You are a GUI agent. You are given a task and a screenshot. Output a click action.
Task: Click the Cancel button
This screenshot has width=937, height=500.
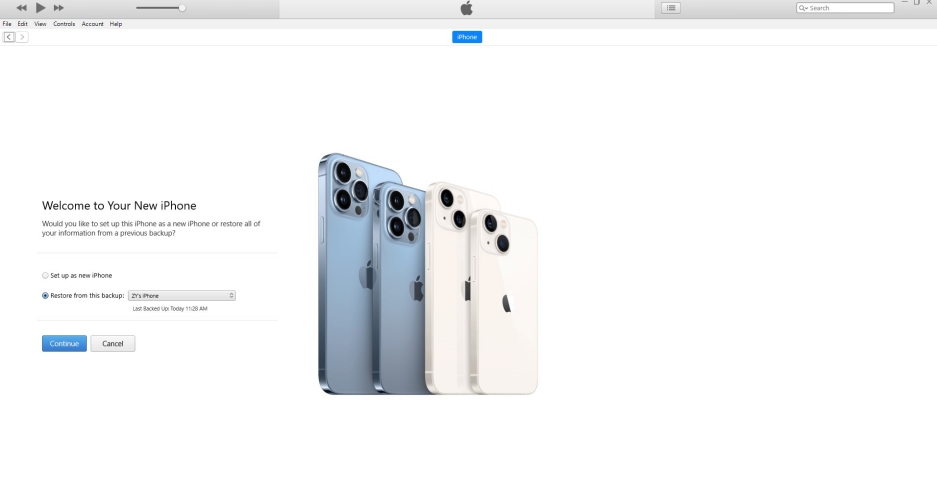click(112, 343)
